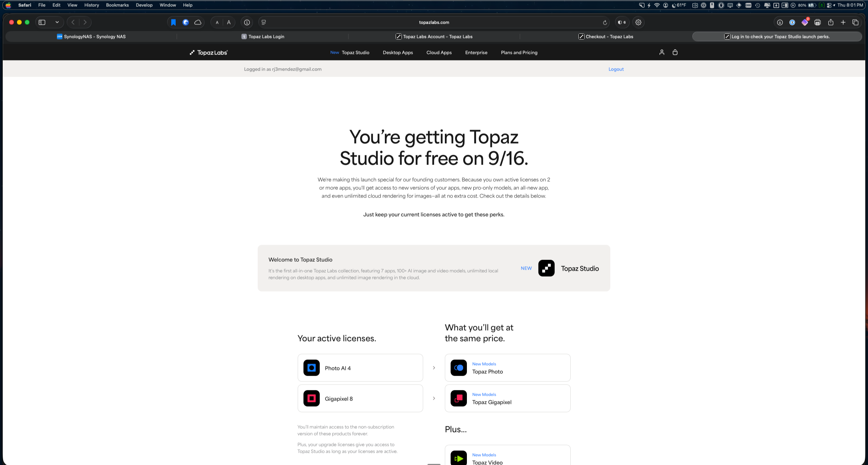The height and width of the screenshot is (465, 868).
Task: Click the account profile icon
Action: 662,52
